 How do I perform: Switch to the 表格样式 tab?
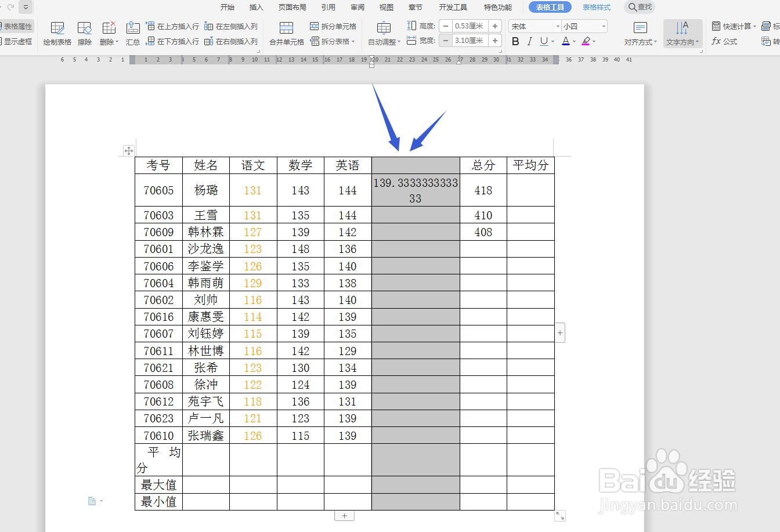click(597, 7)
